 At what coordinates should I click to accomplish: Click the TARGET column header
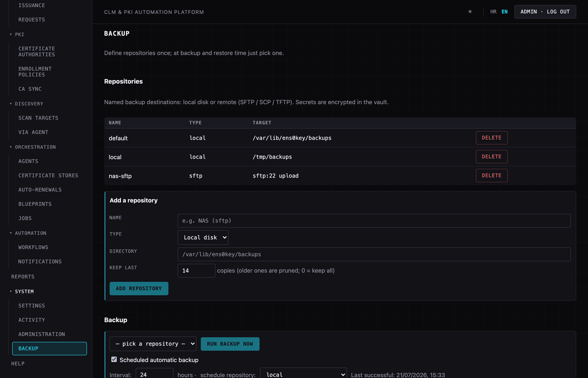click(262, 123)
